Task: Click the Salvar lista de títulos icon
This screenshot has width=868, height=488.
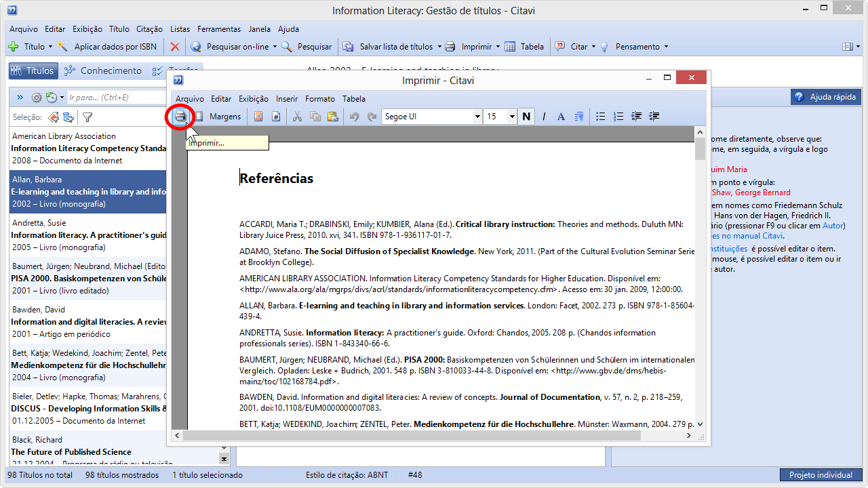Action: [x=348, y=47]
